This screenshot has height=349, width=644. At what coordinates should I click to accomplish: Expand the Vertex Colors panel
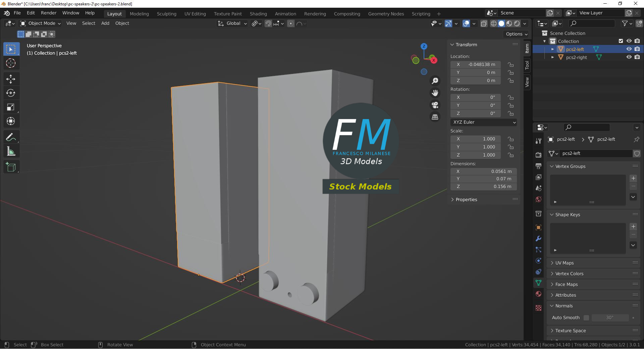click(552, 274)
